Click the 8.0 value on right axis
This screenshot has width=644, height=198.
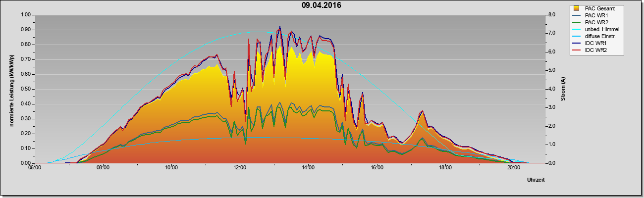551,15
